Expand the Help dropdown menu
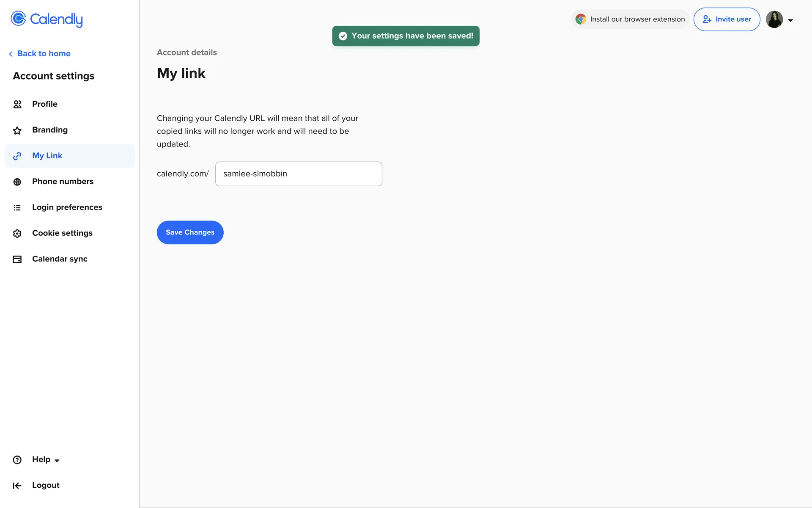Screen dimensions: 812x508 (x=57, y=461)
